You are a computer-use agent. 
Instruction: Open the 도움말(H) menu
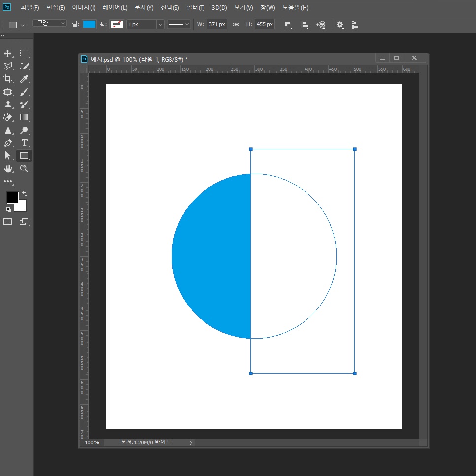tap(295, 7)
